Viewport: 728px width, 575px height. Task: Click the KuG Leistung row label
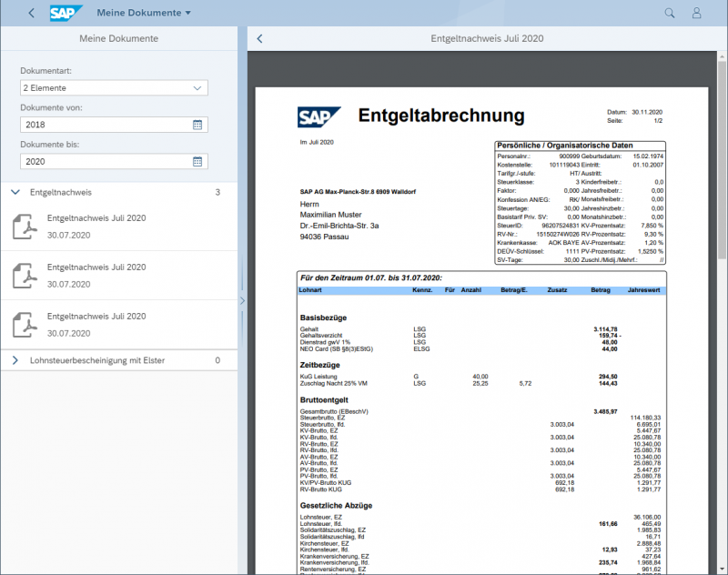point(318,377)
